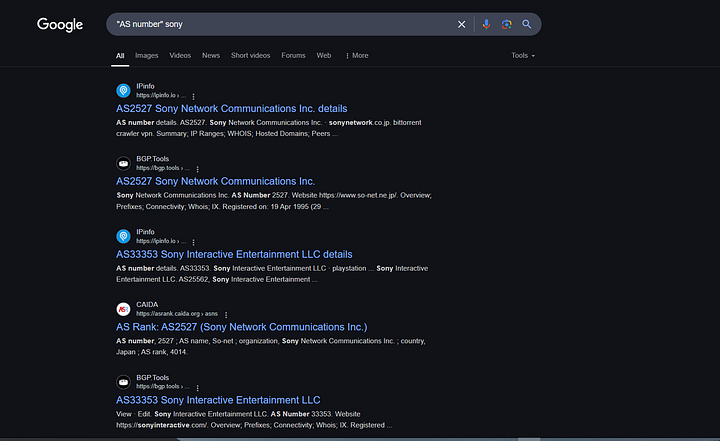Open Google Lens image search
The height and width of the screenshot is (441, 720).
[507, 24]
